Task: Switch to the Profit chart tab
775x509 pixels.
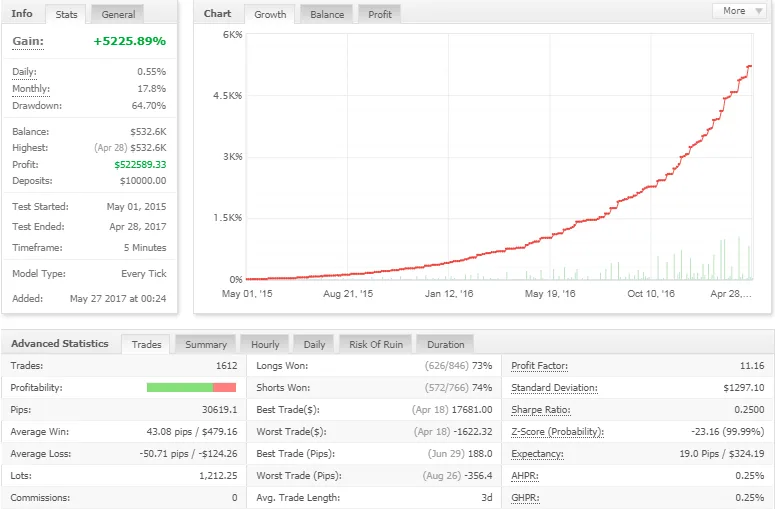Action: point(380,14)
